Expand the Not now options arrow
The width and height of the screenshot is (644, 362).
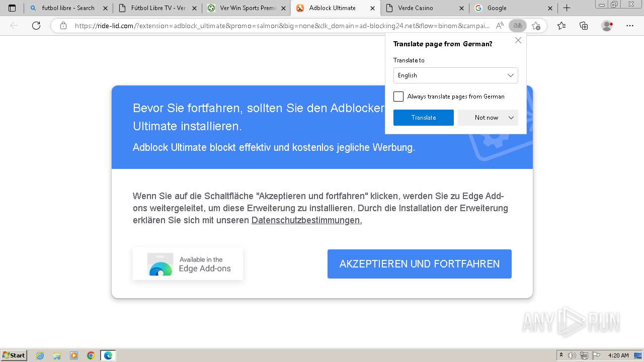[511, 118]
